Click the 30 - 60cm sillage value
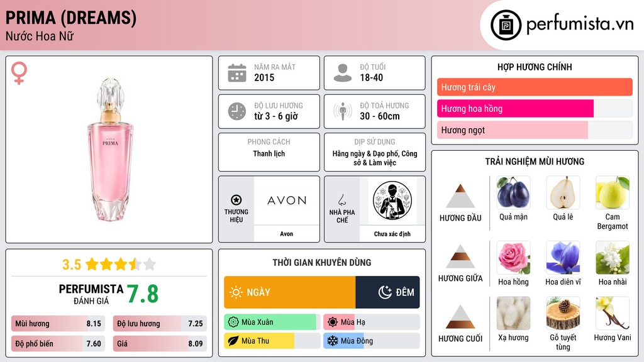The width and height of the screenshot is (644, 362). [x=379, y=116]
